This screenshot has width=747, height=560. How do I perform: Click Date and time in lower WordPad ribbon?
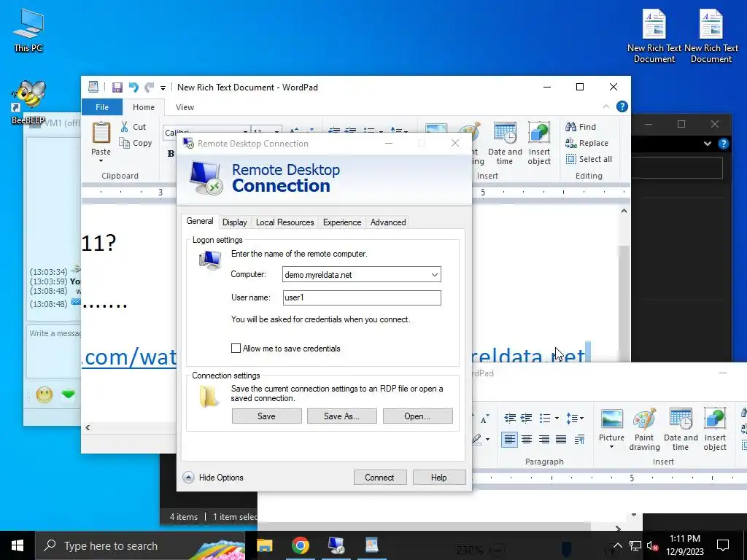pos(681,429)
